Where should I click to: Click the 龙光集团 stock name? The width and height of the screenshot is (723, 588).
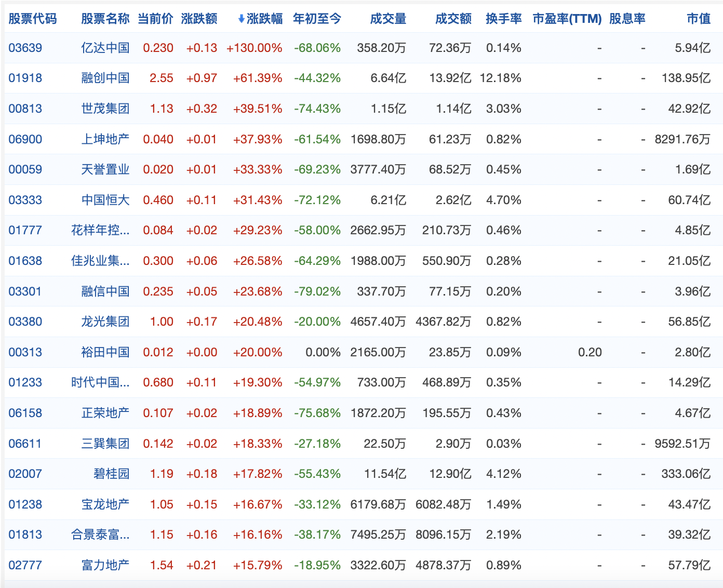105,322
